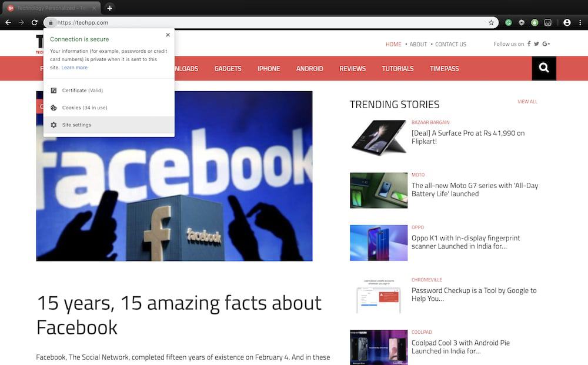Viewport: 588px width, 365px height.
Task: Click the green circular extension icon
Action: coord(534,22)
